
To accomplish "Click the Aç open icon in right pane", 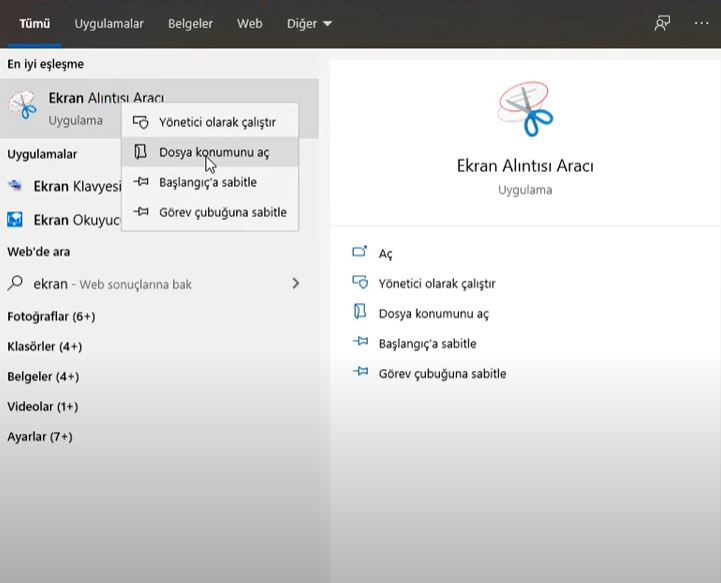I will [360, 251].
